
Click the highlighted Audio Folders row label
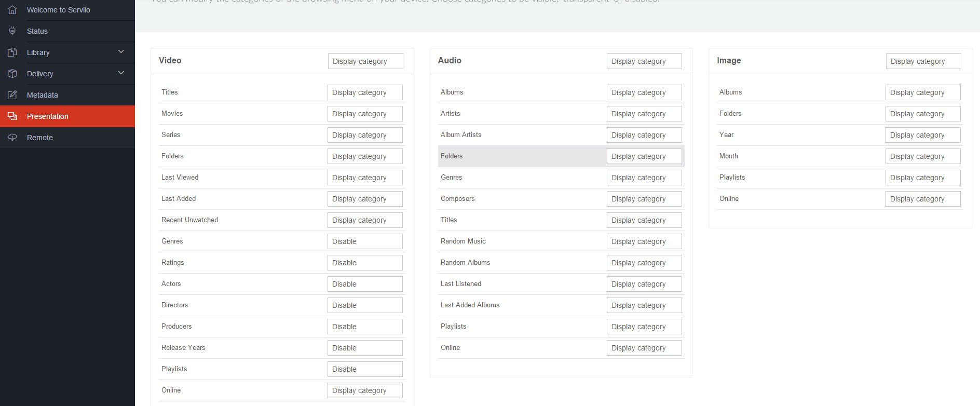pos(452,156)
